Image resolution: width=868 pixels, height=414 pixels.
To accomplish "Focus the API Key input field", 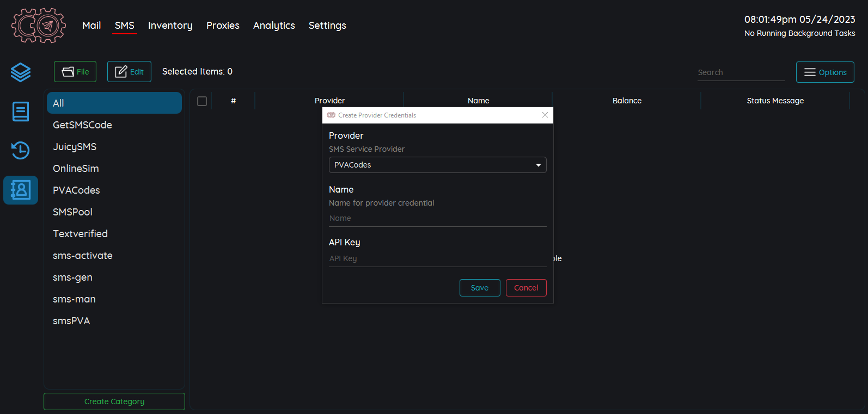I will pyautogui.click(x=438, y=258).
